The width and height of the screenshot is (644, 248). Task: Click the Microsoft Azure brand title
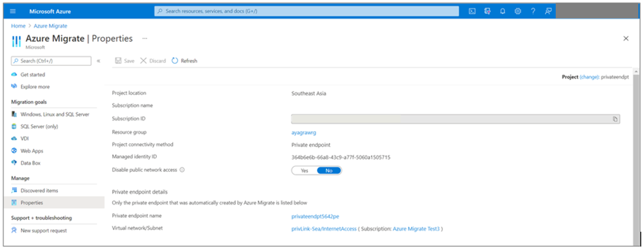pos(50,11)
